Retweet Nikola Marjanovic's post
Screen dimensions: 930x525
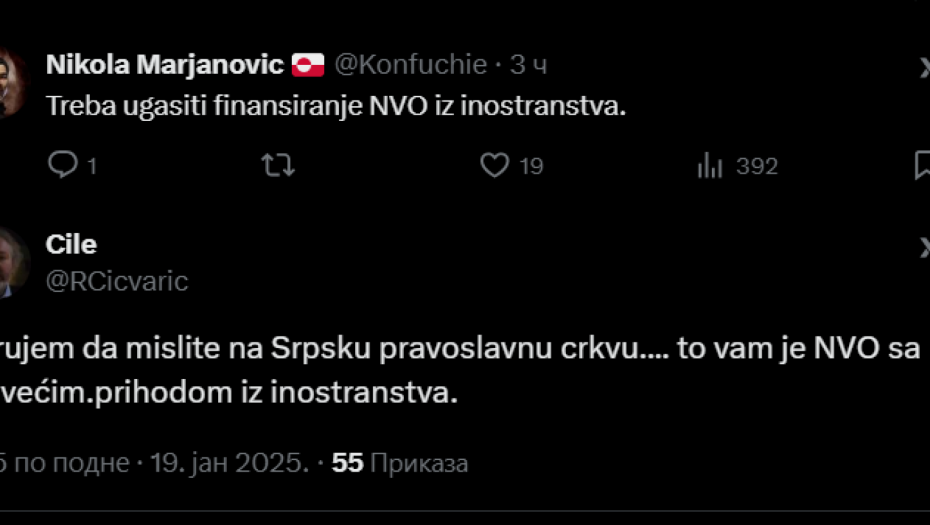(278, 165)
